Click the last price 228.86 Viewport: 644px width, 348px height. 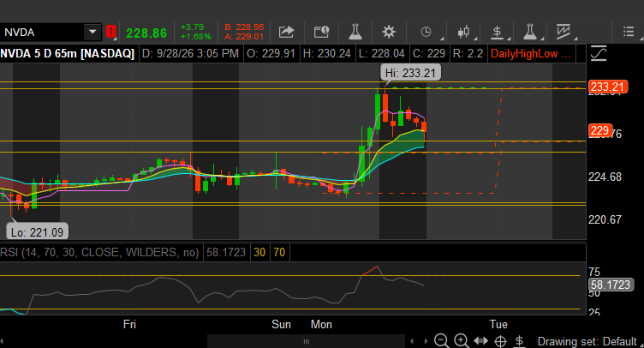[146, 33]
